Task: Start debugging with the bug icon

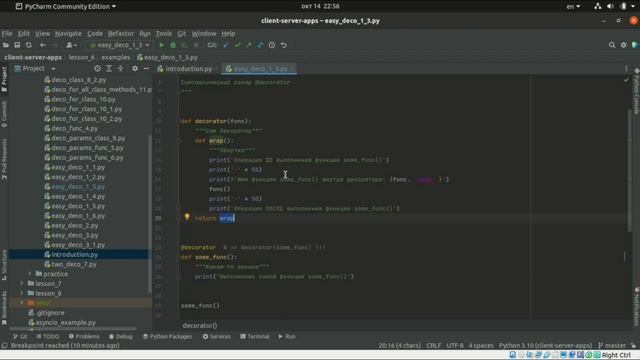Action: point(173,45)
